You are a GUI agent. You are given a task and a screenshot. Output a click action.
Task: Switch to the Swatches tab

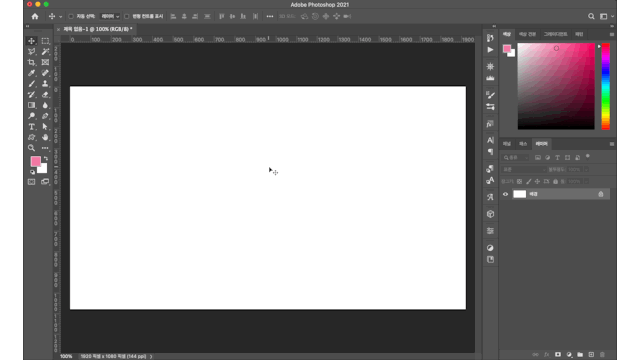coord(527,34)
